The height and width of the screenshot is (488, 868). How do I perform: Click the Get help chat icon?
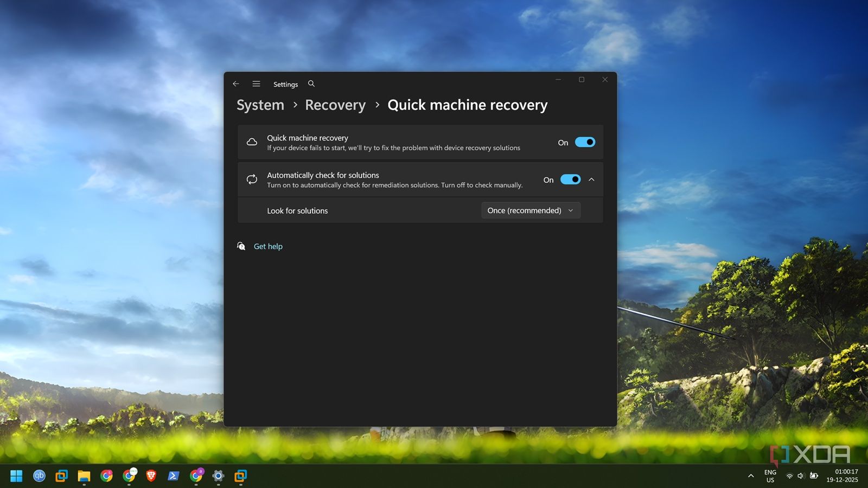[241, 246]
